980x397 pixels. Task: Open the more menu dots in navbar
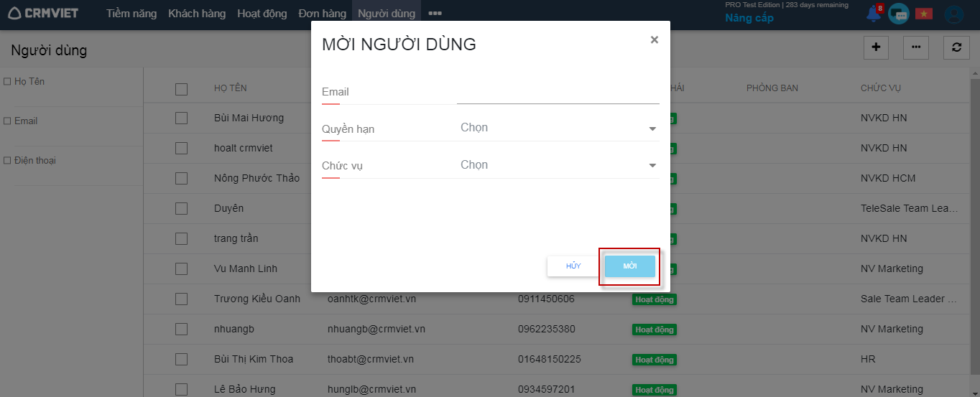point(435,14)
